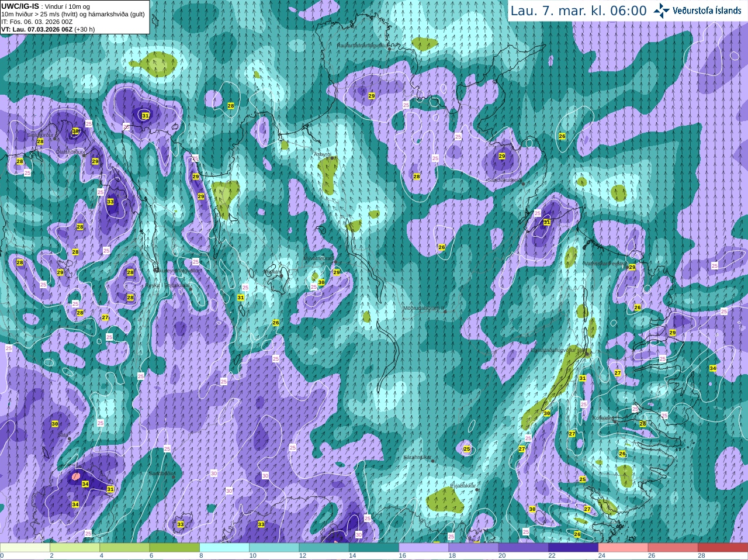The image size is (748, 560).
Task: Click the Kárahnjúkar station label
Action: [x=417, y=457]
